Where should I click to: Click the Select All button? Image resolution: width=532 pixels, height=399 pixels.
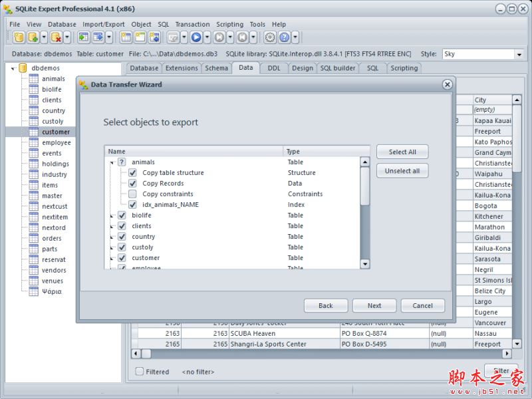click(x=402, y=152)
